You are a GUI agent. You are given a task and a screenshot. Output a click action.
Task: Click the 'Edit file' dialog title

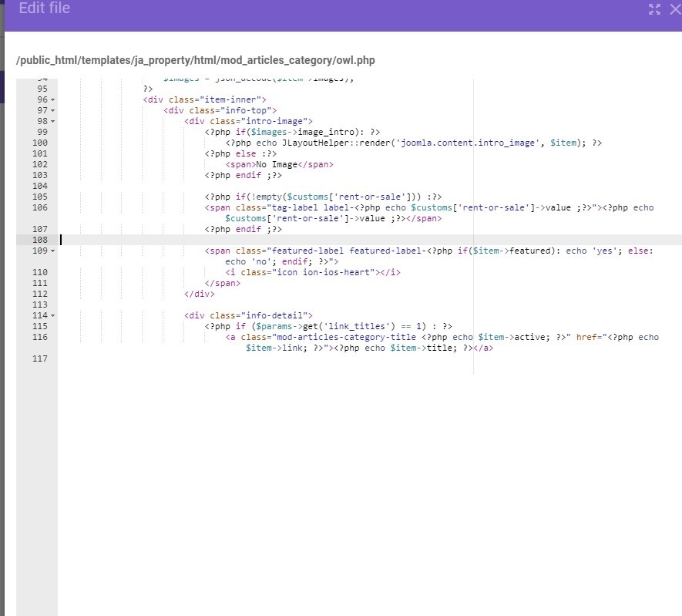click(x=44, y=8)
